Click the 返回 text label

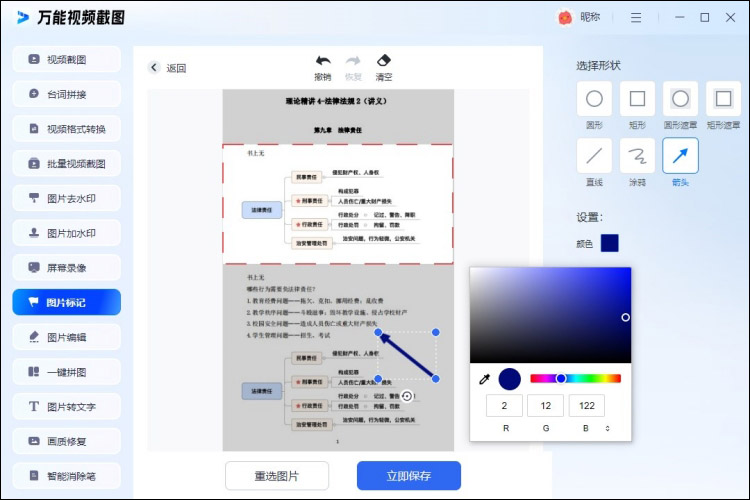pos(176,68)
